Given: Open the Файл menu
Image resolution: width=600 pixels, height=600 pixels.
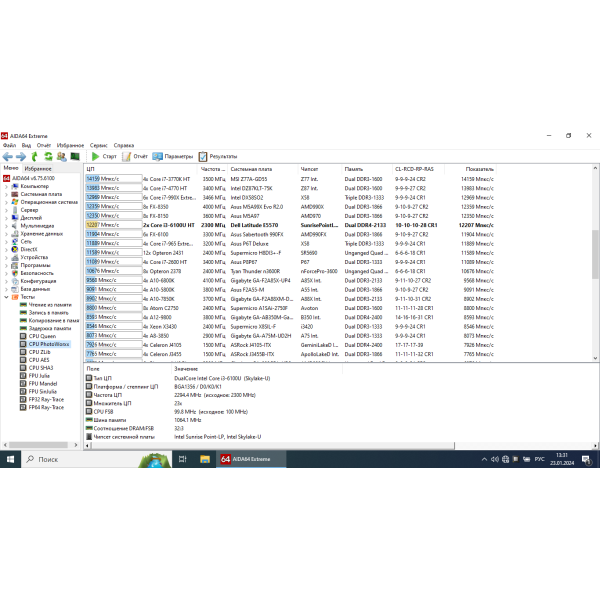Looking at the screenshot, I should [x=9, y=145].
